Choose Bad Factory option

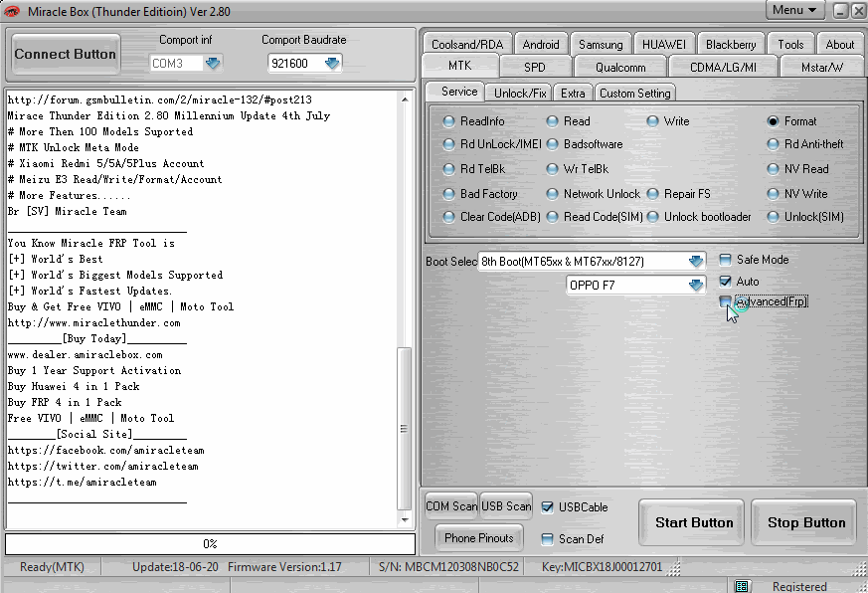pyautogui.click(x=449, y=194)
